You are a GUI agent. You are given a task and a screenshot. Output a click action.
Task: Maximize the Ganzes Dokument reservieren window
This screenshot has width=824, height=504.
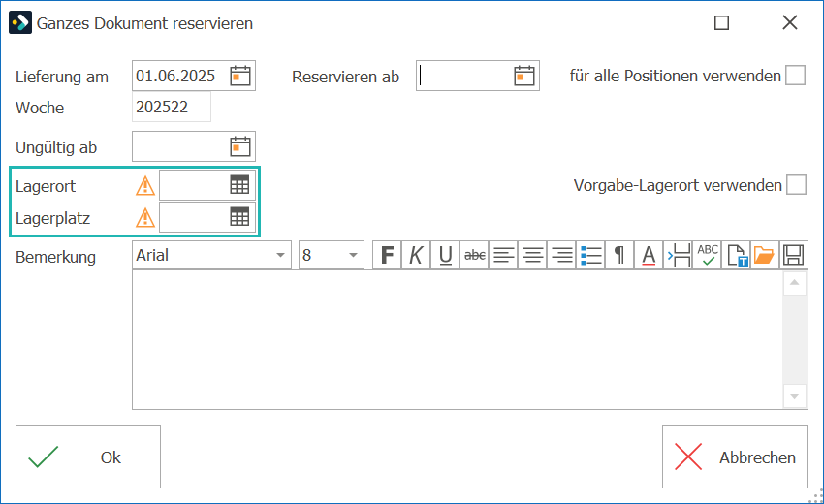point(721,22)
